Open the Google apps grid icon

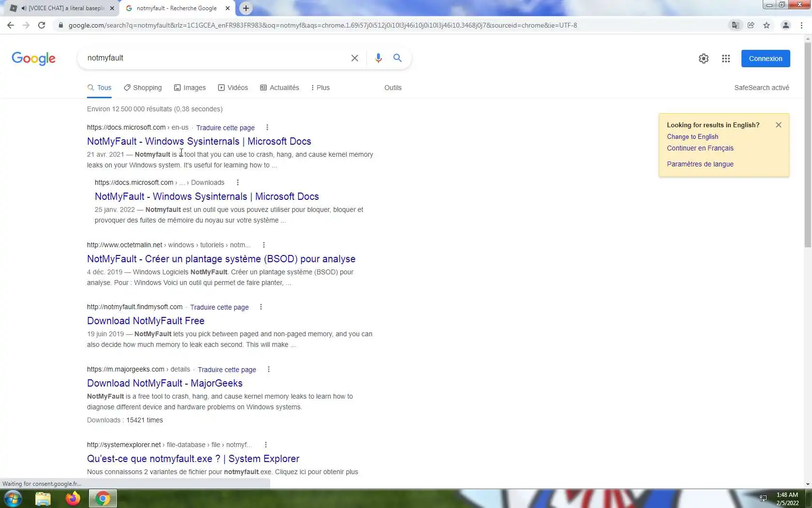tap(726, 59)
